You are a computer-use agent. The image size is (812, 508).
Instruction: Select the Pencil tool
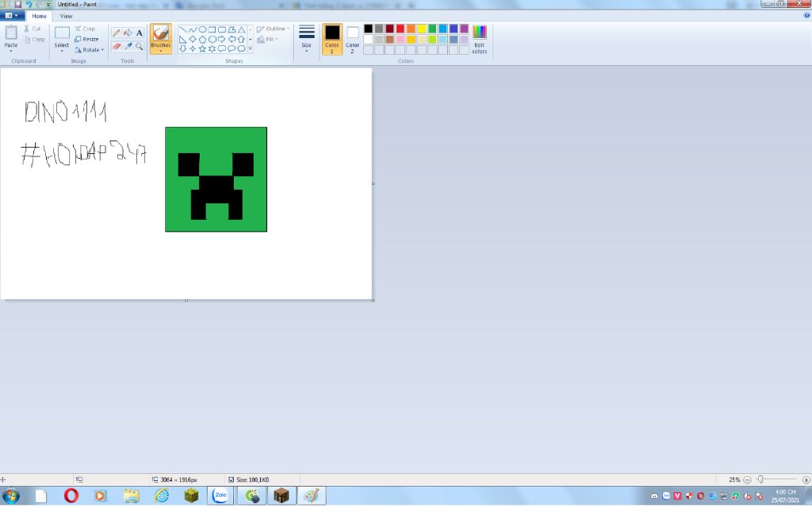pyautogui.click(x=117, y=32)
